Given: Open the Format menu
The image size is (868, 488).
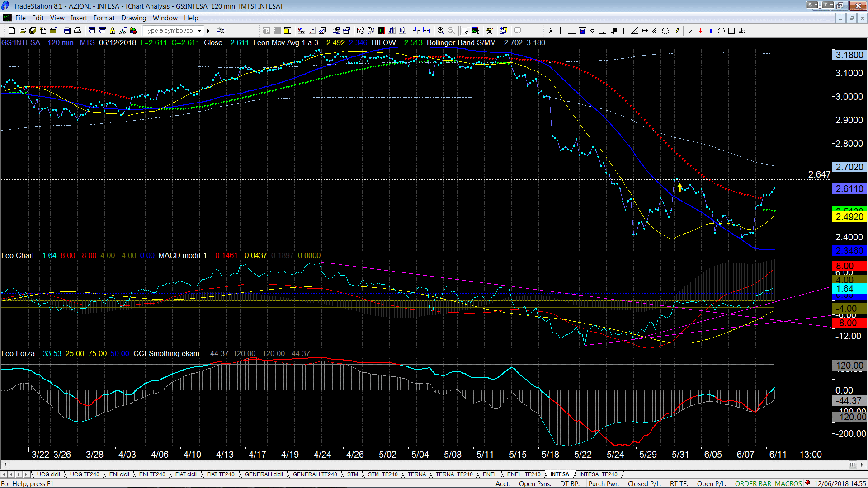Looking at the screenshot, I should [x=104, y=18].
